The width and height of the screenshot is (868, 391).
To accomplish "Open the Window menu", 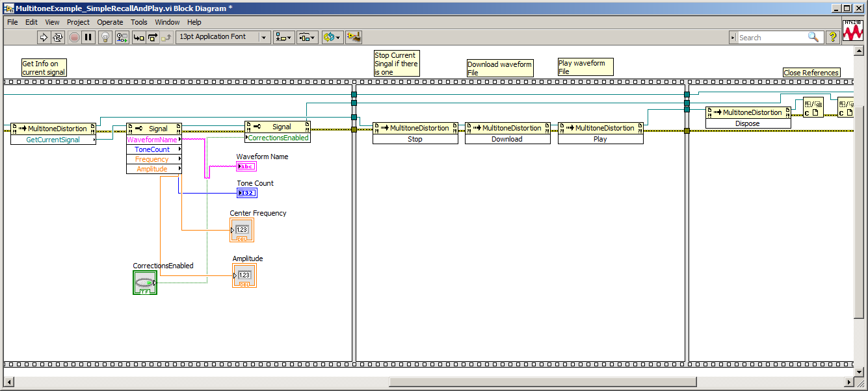I will [168, 22].
